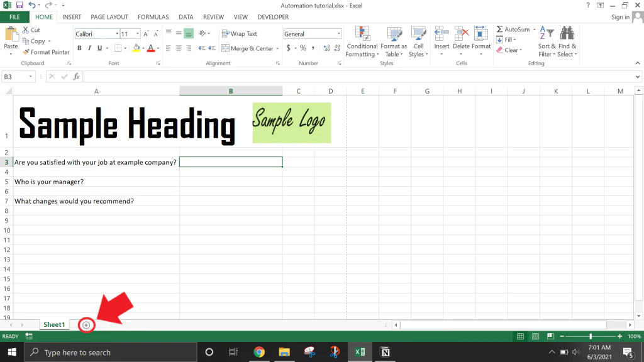Apply font color with the red A
Viewport: 644px width, 362px height.
click(151, 48)
